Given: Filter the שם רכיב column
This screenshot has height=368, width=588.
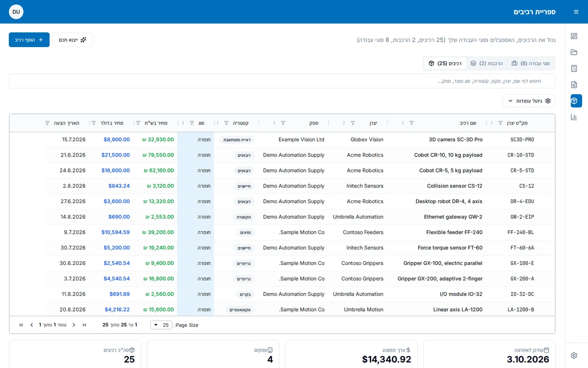Looking at the screenshot, I should pyautogui.click(x=412, y=123).
